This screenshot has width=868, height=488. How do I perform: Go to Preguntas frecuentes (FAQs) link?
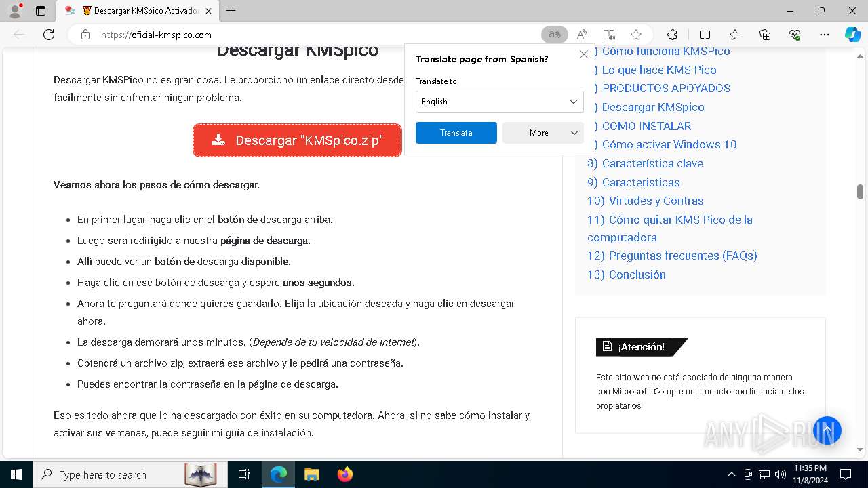(x=672, y=256)
